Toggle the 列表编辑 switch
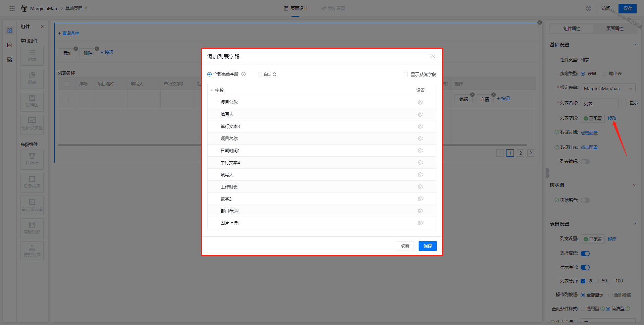Viewport: 644px width, 325px height. [x=585, y=162]
